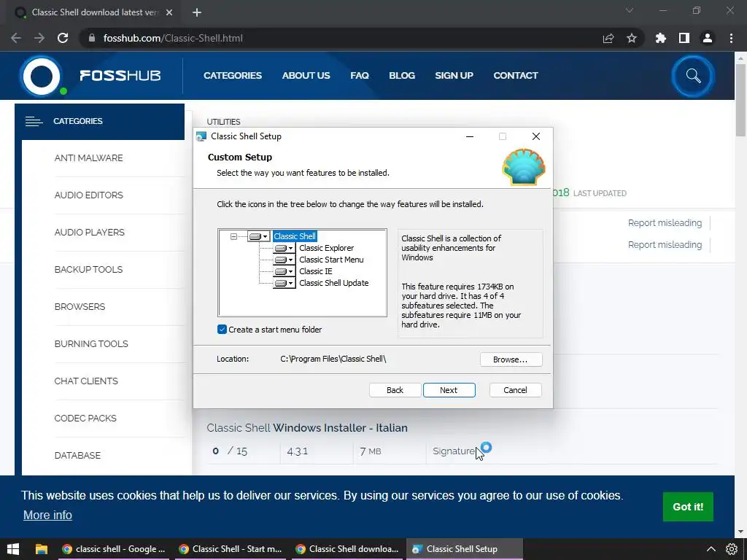Click the browser forward arrow
The width and height of the screenshot is (747, 560).
point(39,38)
